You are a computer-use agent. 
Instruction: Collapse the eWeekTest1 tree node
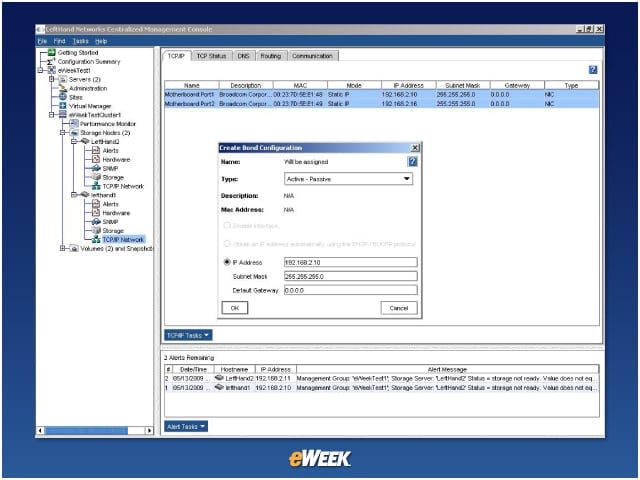(x=40, y=70)
